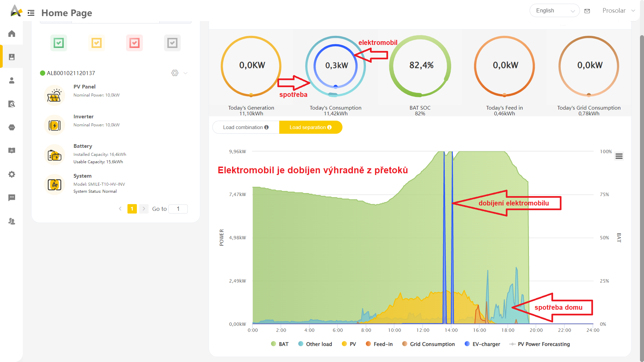Open the user management sidebar icon
Screen dimensions: 644x362
coord(12,221)
